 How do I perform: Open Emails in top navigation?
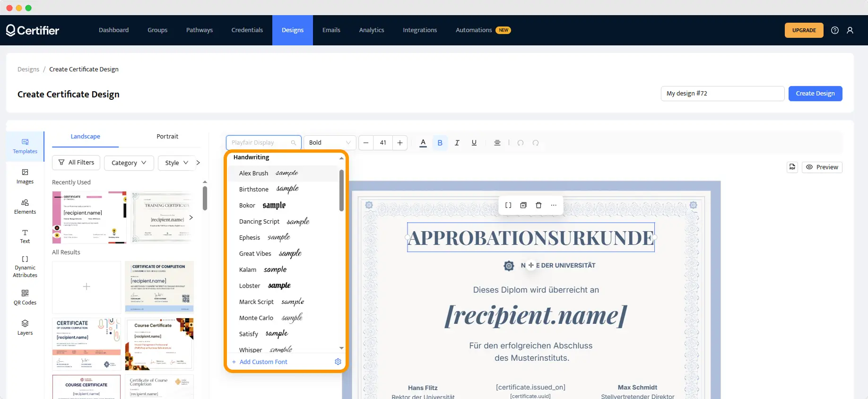(331, 30)
